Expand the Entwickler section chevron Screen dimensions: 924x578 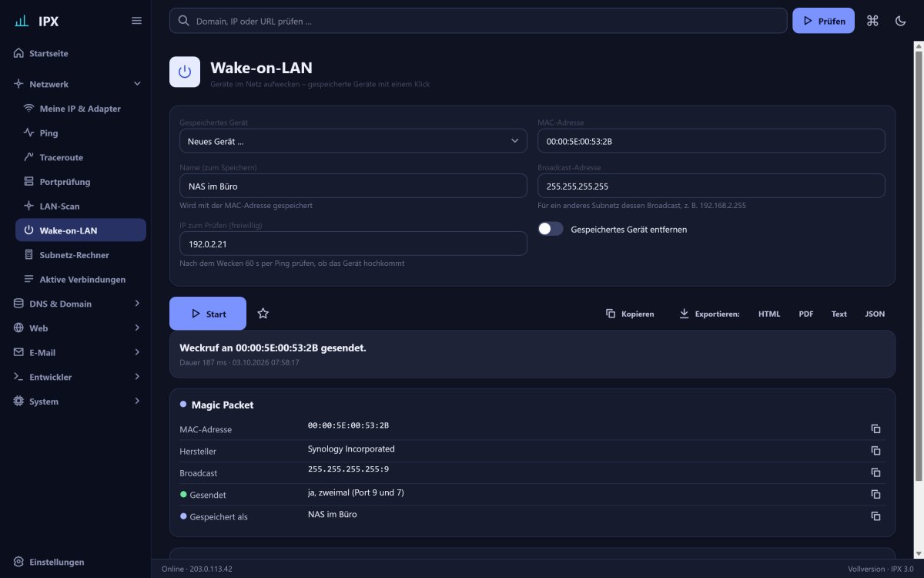[137, 377]
